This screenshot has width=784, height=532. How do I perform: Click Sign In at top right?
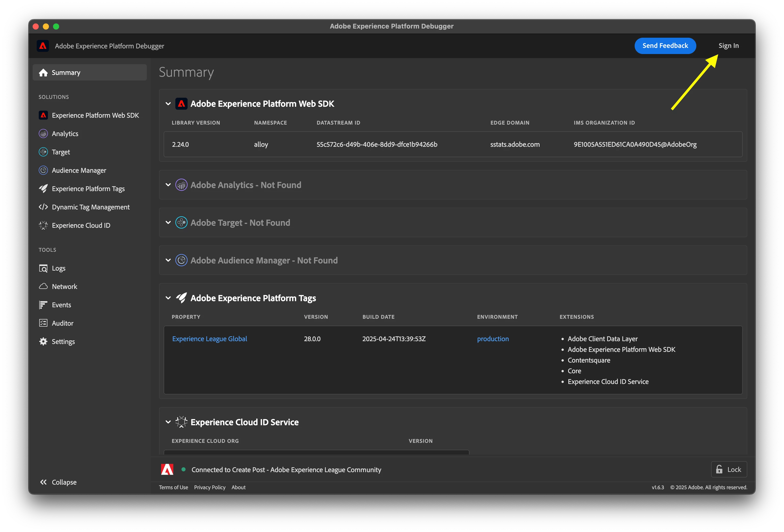(728, 46)
